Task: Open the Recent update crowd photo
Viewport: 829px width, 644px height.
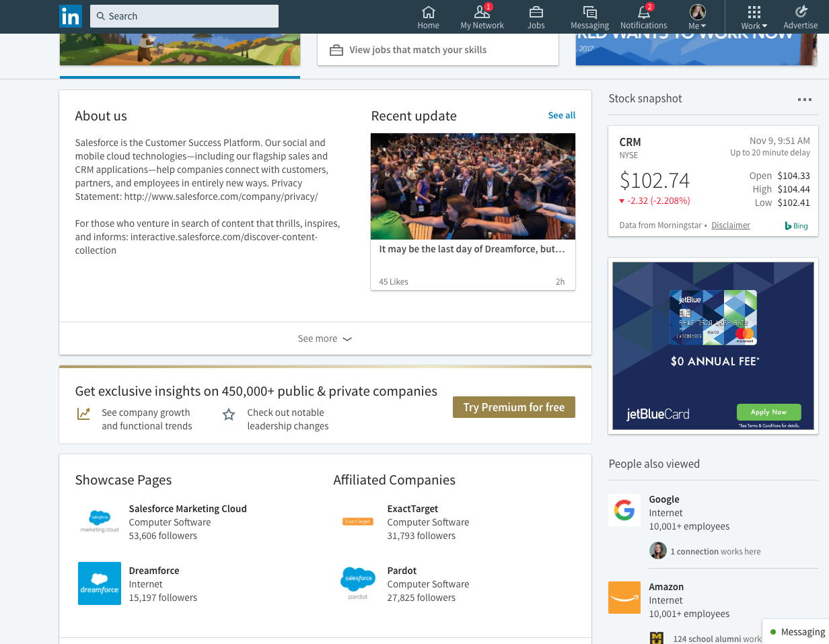Action: [x=473, y=186]
